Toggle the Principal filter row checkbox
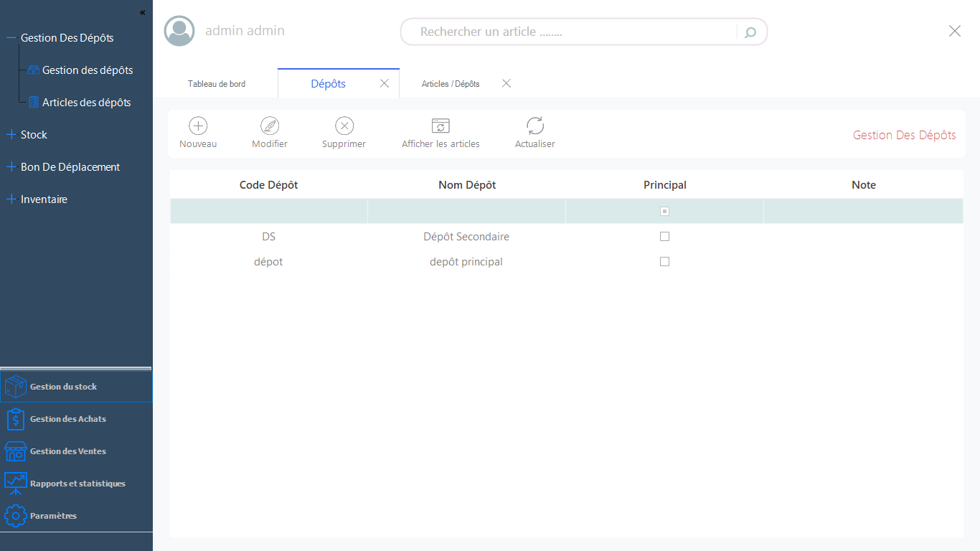This screenshot has height=551, width=980. [664, 212]
